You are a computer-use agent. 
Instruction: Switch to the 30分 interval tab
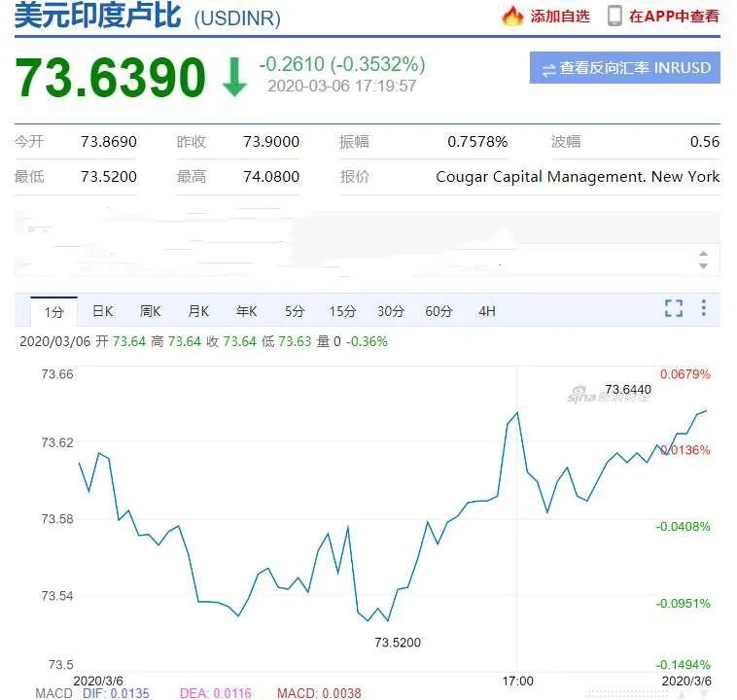(x=391, y=311)
